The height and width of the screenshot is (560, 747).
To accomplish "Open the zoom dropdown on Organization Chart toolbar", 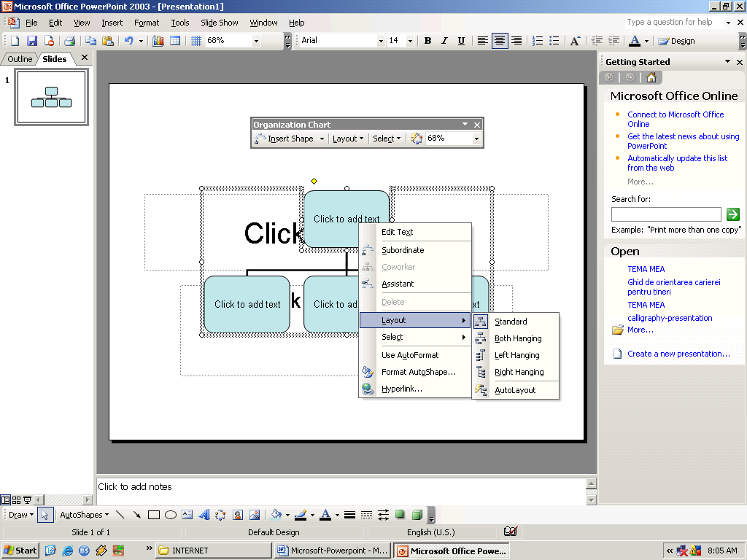I will tap(476, 139).
